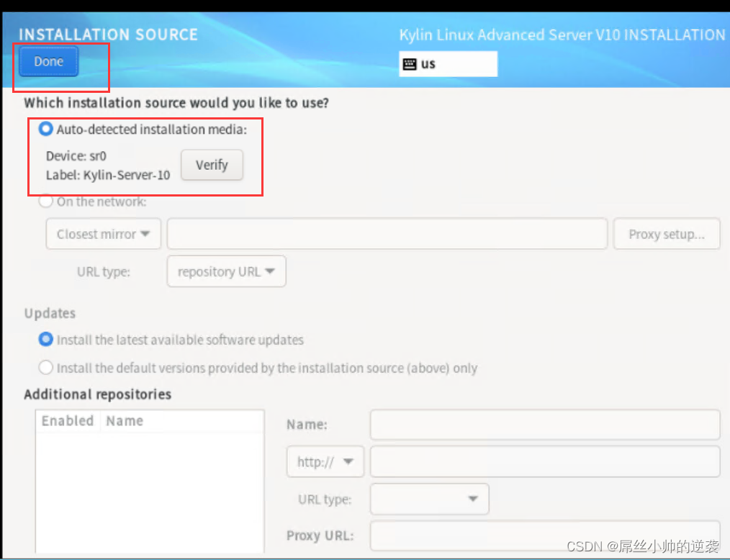Expand the additional repository URL type dropdown
The height and width of the screenshot is (560, 730).
click(429, 499)
